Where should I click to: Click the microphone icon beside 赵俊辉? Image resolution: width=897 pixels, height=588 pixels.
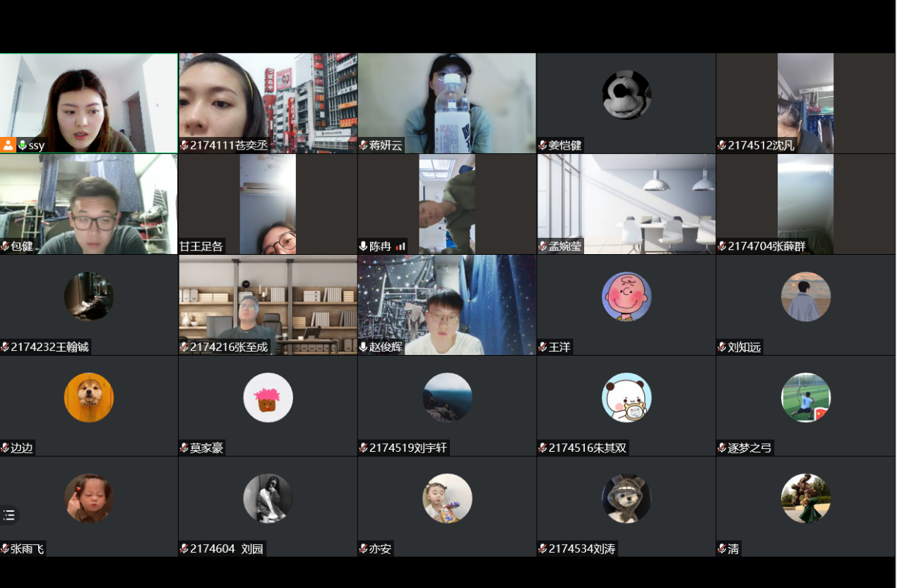(364, 347)
